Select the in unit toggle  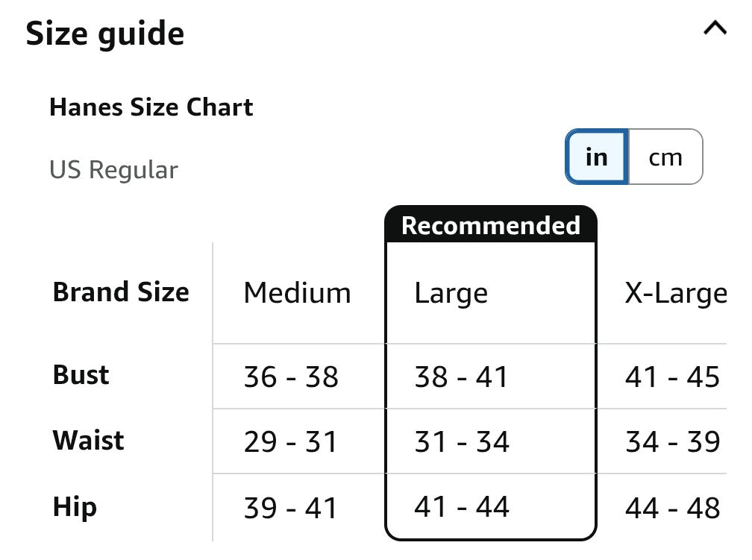[x=597, y=157]
